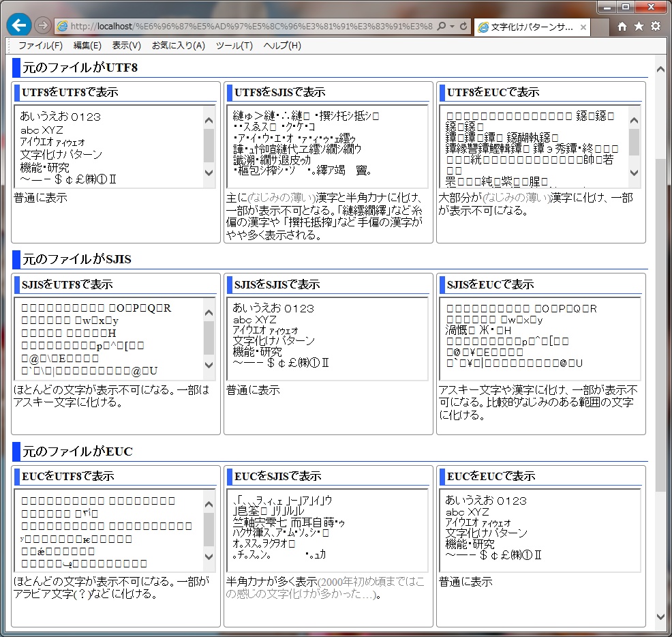Go to Home using the house icon
Image resolution: width=672 pixels, height=637 pixels.
point(622,26)
